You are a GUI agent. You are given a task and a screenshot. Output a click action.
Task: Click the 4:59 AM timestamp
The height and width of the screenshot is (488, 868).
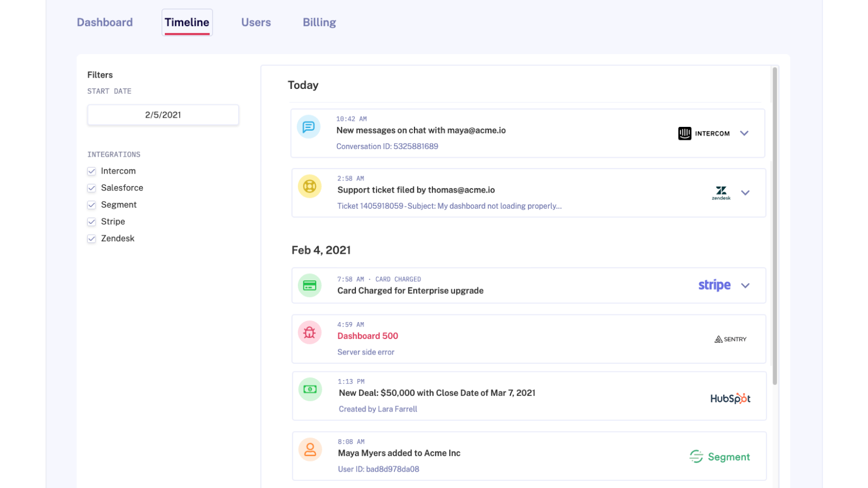point(350,325)
